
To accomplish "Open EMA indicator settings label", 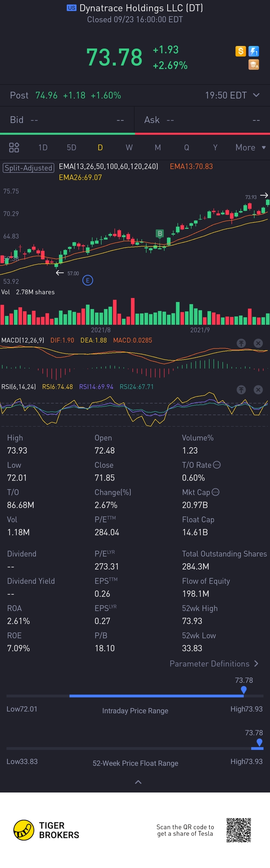I will pos(108,166).
